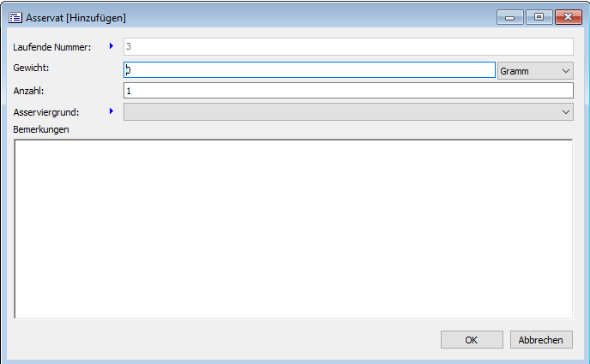The height and width of the screenshot is (364, 590).
Task: Click the Bemerkungen label
Action: pyautogui.click(x=41, y=130)
